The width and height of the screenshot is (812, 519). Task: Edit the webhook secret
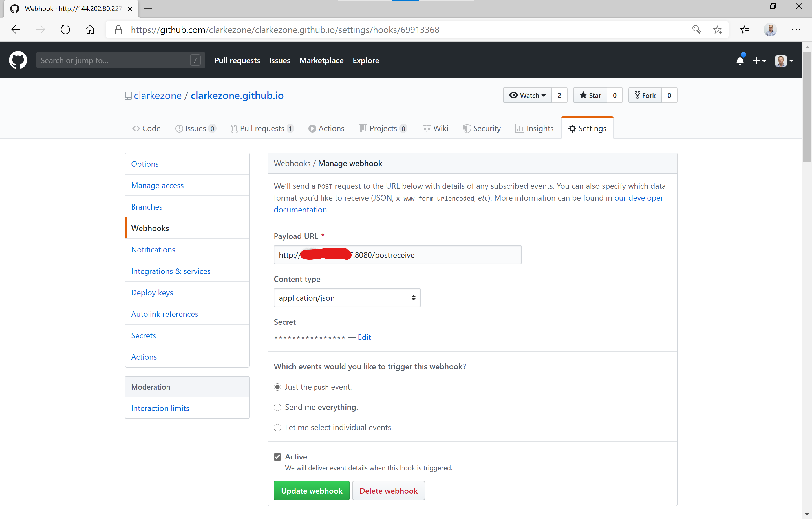364,337
